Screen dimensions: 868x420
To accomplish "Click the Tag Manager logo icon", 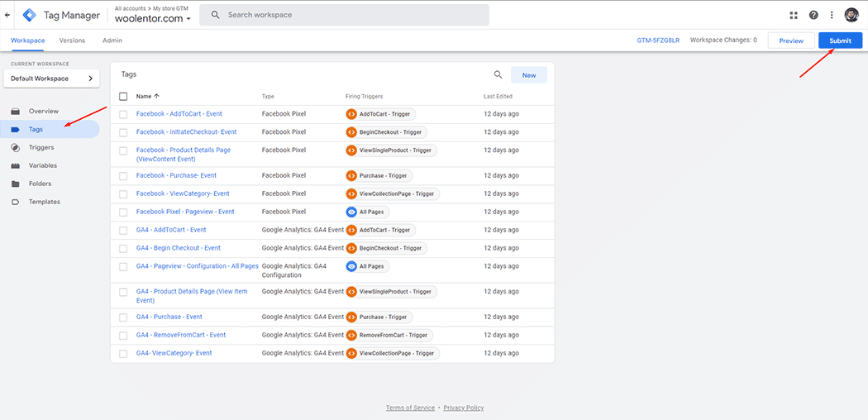I will point(29,15).
